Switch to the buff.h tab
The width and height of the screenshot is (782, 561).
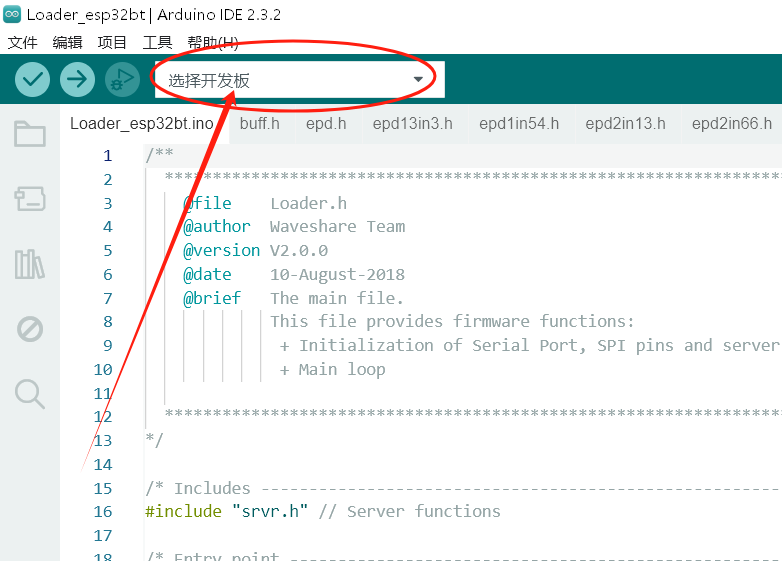click(x=260, y=124)
